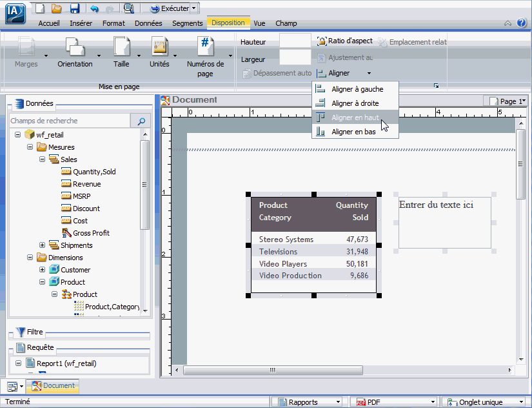Click the Unités ruler icon
532x408 pixels.
tap(159, 46)
